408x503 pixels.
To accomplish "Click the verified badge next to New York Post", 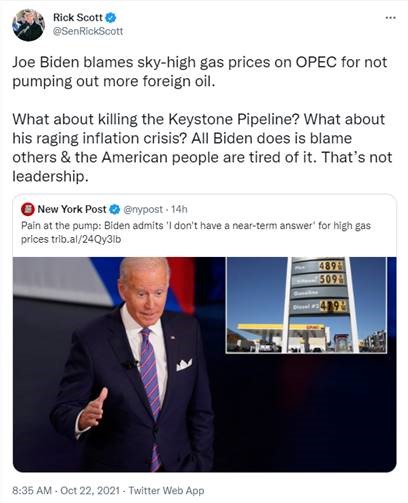I will tap(115, 209).
